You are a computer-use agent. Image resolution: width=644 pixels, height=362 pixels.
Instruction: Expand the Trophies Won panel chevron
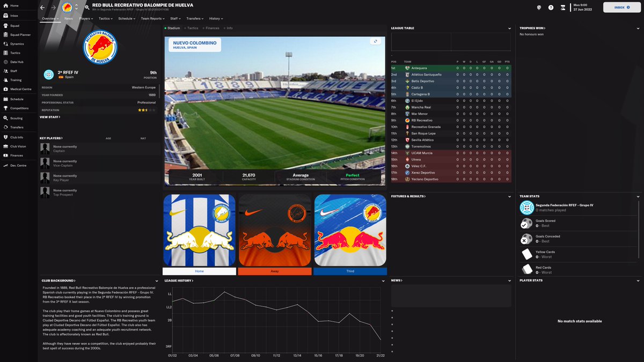pyautogui.click(x=638, y=28)
